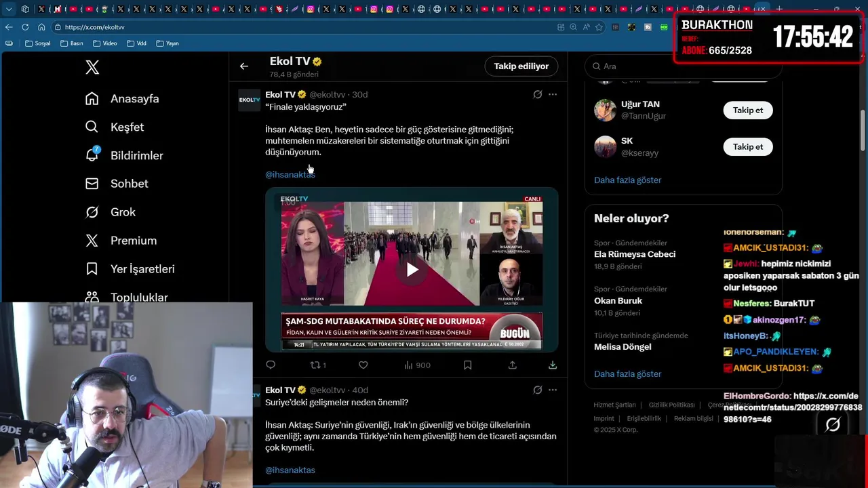Add page to favorites with star icon
The height and width of the screenshot is (488, 868).
[599, 27]
